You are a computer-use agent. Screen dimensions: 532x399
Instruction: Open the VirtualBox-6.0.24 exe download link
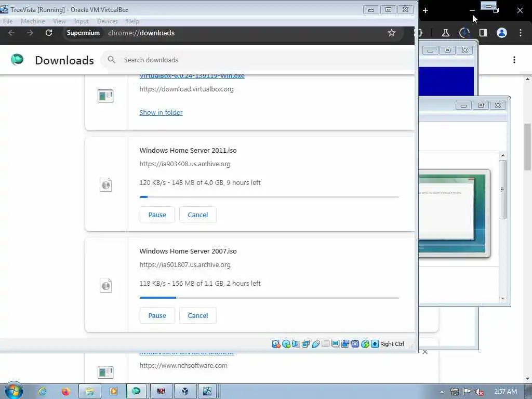[x=192, y=76]
